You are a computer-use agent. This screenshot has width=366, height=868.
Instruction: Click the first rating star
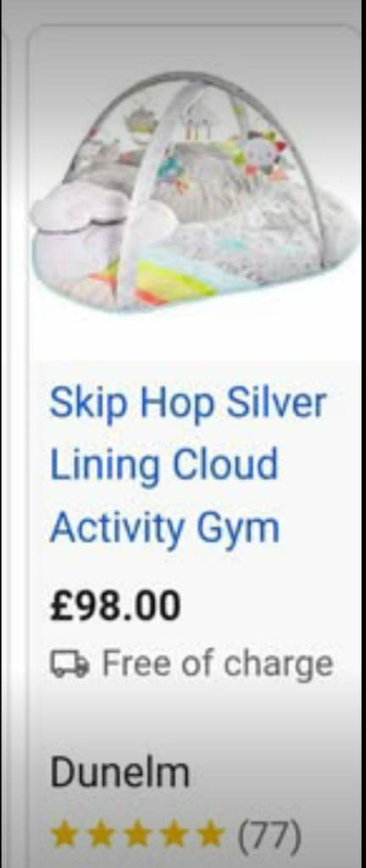click(x=64, y=835)
